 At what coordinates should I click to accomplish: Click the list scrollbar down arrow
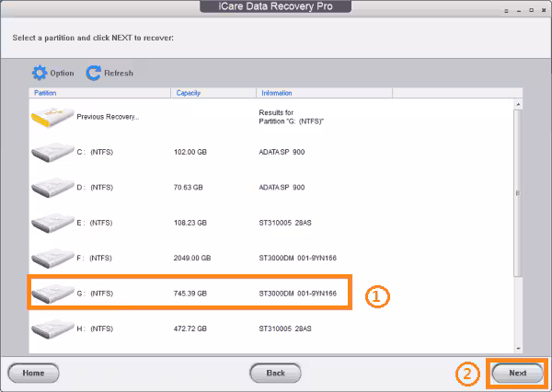click(x=518, y=349)
